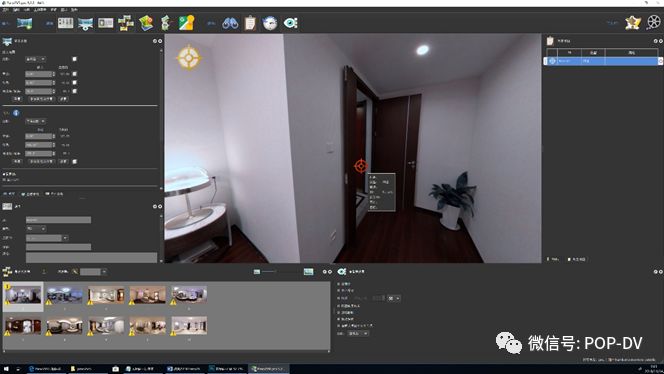The width and height of the screenshot is (664, 374).
Task: Click the float button of List View panel
Action: [x=655, y=41]
